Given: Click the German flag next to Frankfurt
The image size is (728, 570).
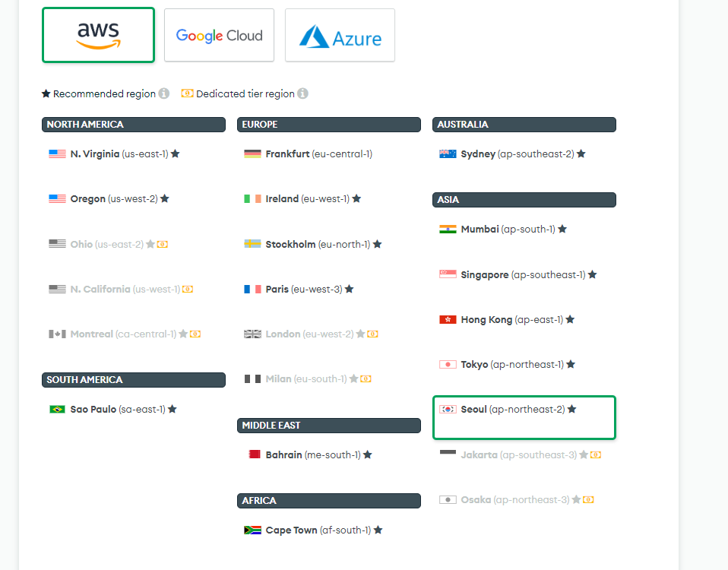Looking at the screenshot, I should pyautogui.click(x=252, y=154).
